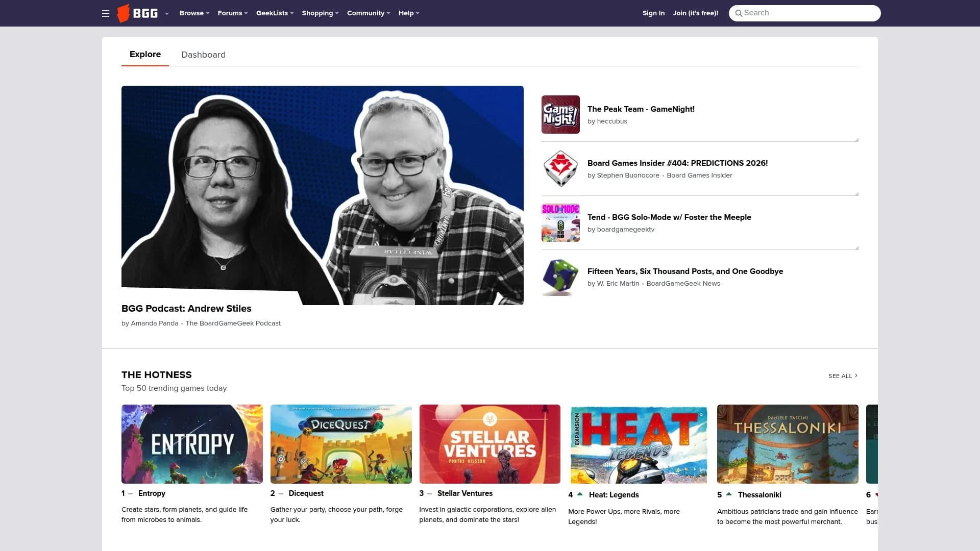
Task: Expand the GeekLists menu
Action: tap(275, 13)
